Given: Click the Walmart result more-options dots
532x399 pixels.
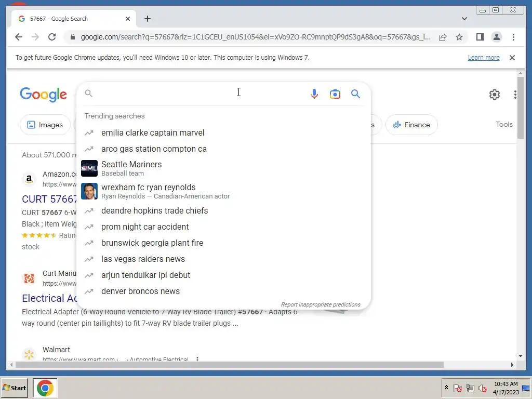Looking at the screenshot, I should [x=197, y=358].
